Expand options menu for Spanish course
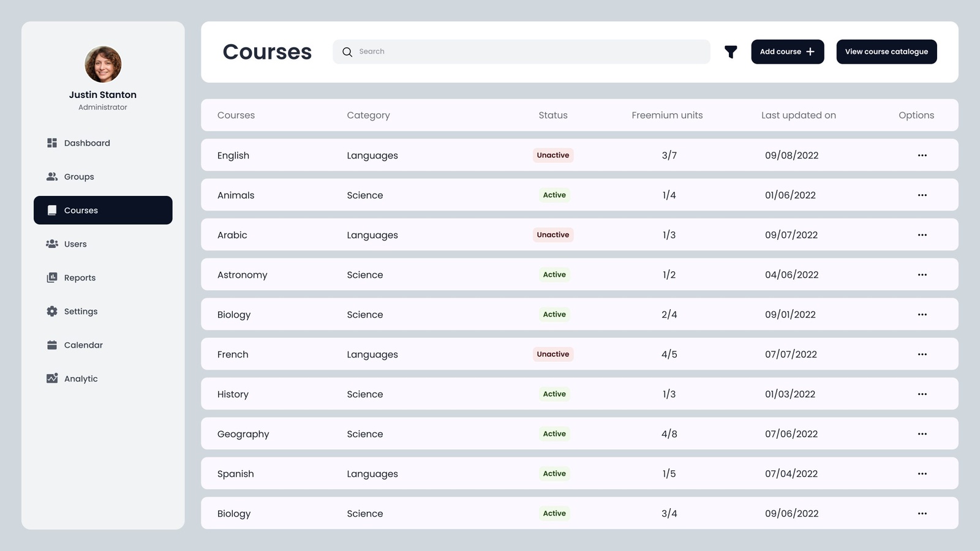 922,474
